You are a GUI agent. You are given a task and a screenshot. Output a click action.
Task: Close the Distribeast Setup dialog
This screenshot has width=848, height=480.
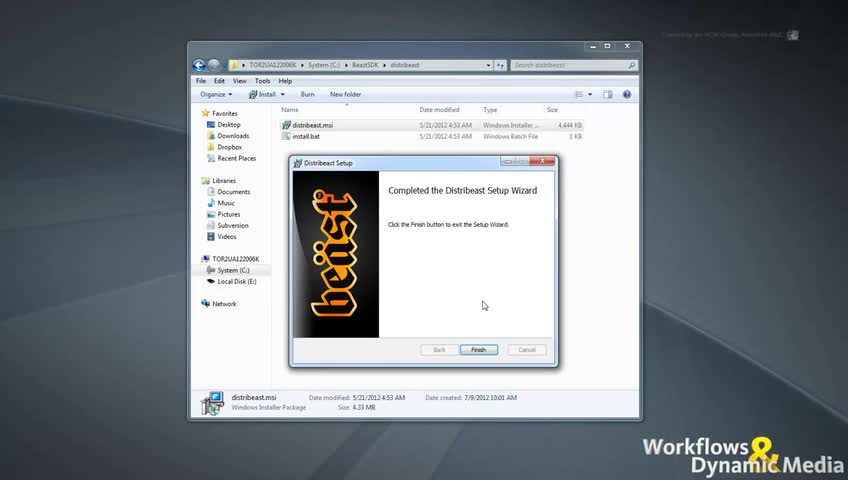(x=542, y=161)
